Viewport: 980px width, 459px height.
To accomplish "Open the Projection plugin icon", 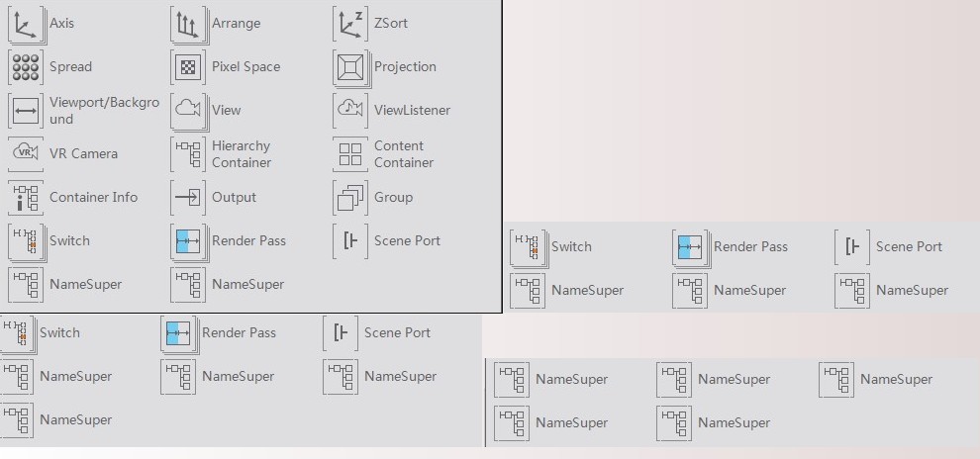I will pyautogui.click(x=350, y=67).
